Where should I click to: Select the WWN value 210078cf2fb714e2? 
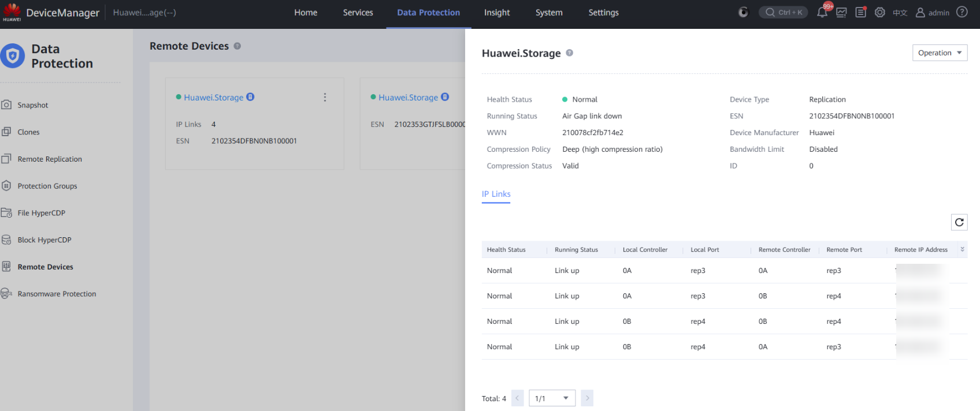(593, 133)
